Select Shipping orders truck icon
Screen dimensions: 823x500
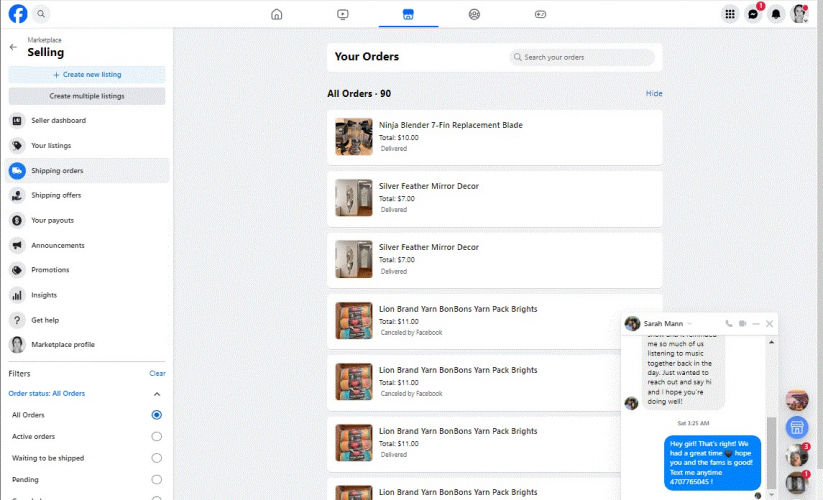click(17, 171)
